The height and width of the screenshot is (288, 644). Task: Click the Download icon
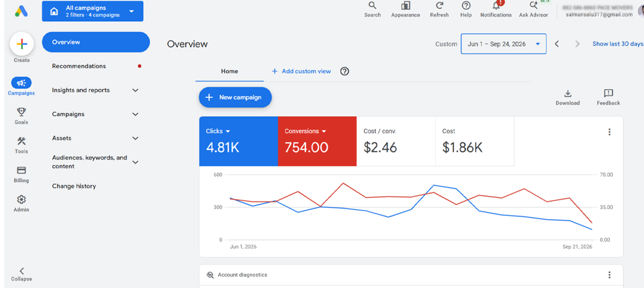click(x=568, y=93)
